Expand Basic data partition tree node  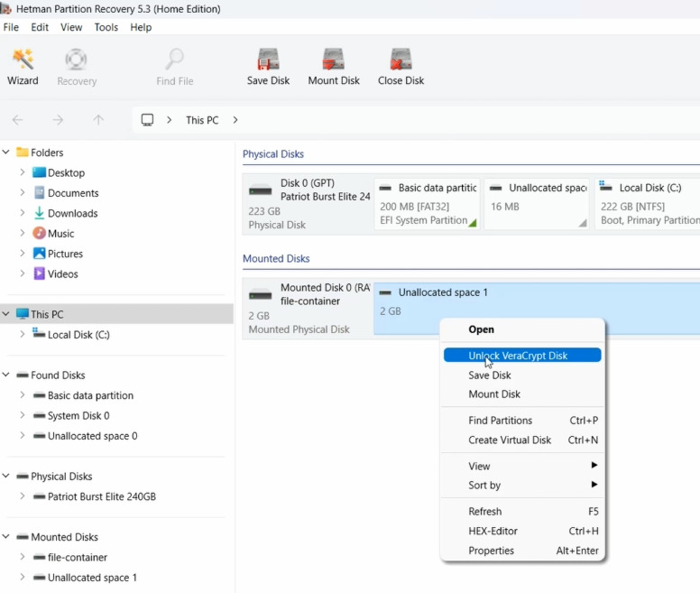pos(22,395)
